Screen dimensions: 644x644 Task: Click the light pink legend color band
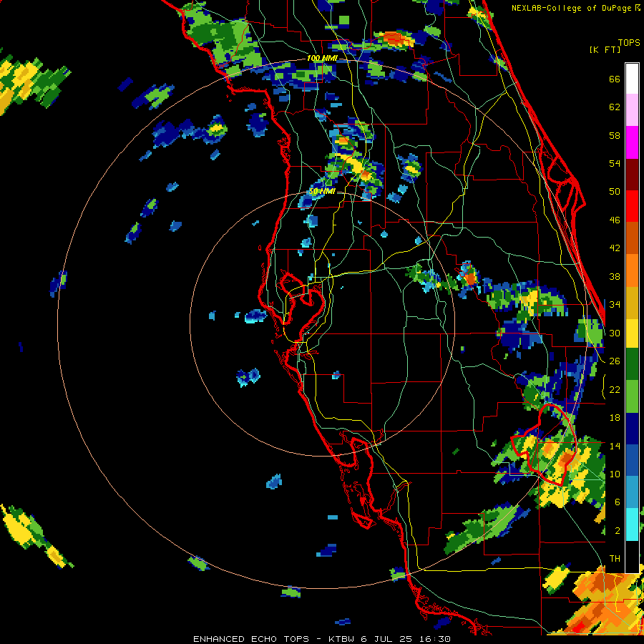pos(632,110)
